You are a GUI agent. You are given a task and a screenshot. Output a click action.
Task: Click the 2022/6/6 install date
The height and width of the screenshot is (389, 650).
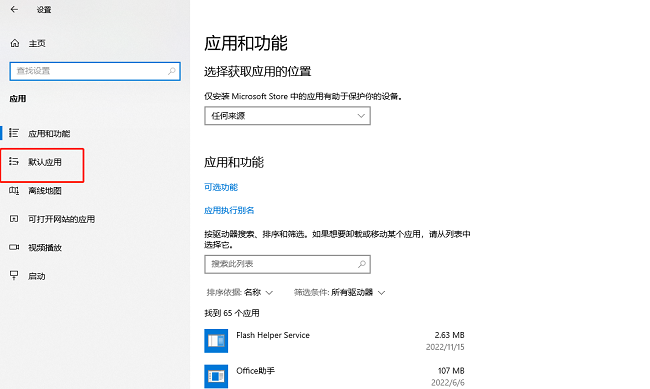448,382
